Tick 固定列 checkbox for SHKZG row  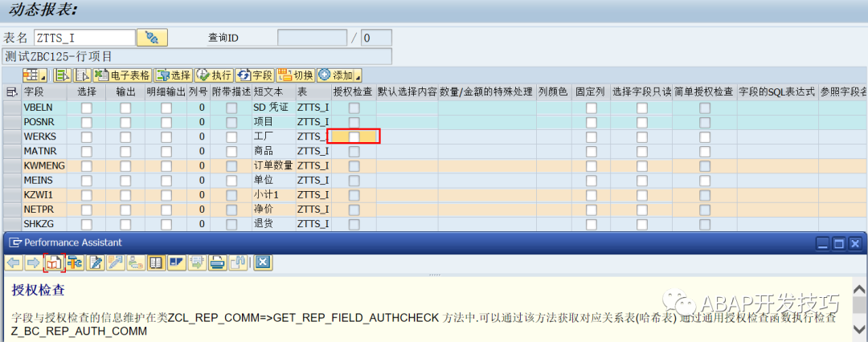592,224
